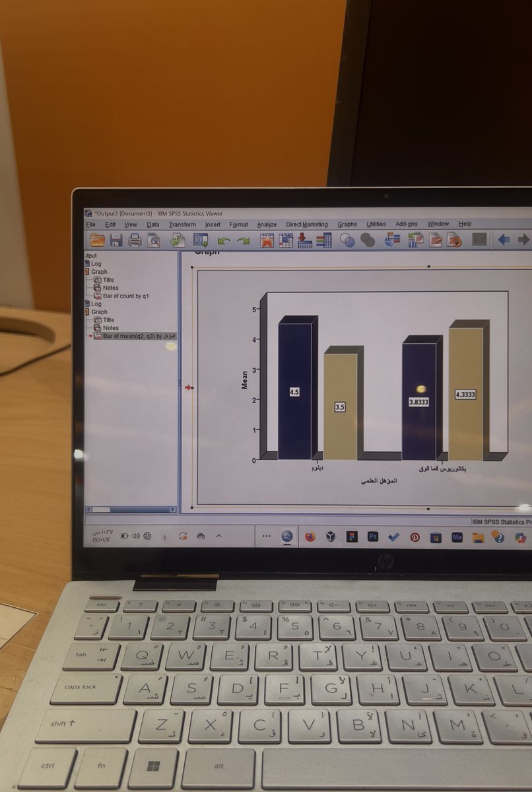Click the battery icon in system tray
This screenshot has width=532, height=792.
tap(125, 536)
